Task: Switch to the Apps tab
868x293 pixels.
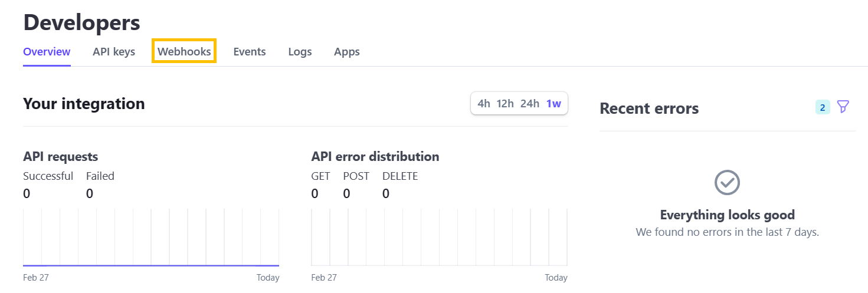Action: 347,52
